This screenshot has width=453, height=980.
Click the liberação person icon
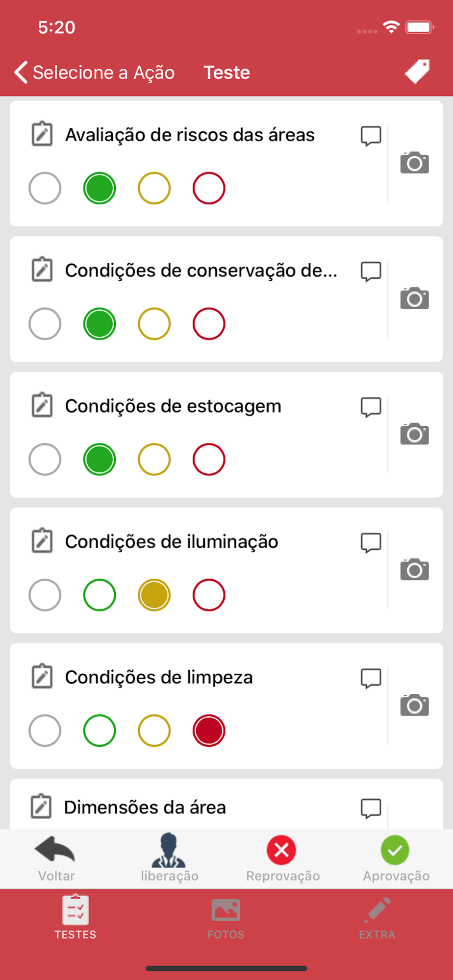169,850
